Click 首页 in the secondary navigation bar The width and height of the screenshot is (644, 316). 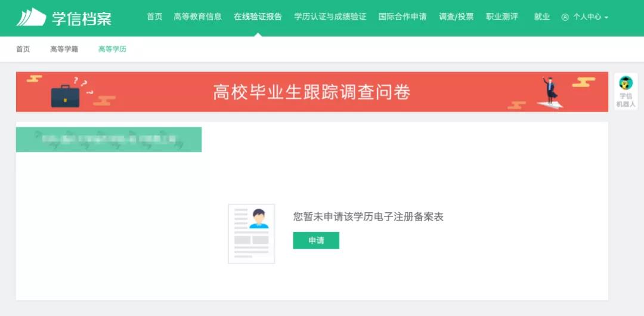(23, 49)
